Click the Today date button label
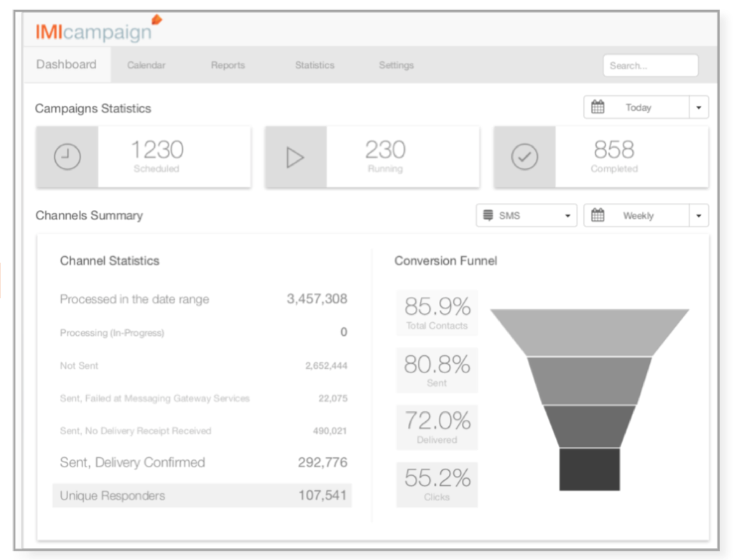Screen dimensions: 733x560 638,107
